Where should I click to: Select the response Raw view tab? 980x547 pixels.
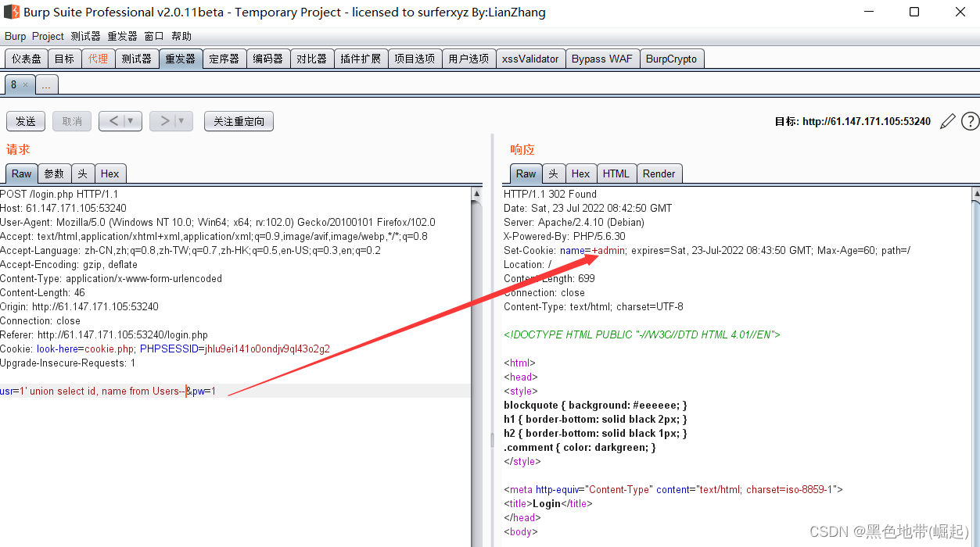[526, 173]
